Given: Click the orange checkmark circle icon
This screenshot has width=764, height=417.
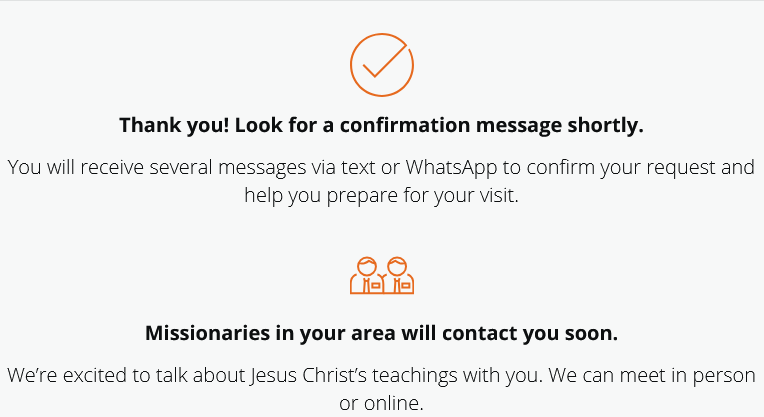Looking at the screenshot, I should click(382, 64).
